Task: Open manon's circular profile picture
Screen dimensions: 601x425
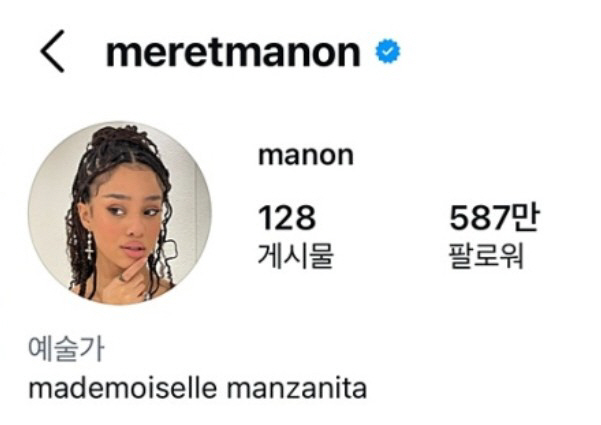Action: click(120, 213)
